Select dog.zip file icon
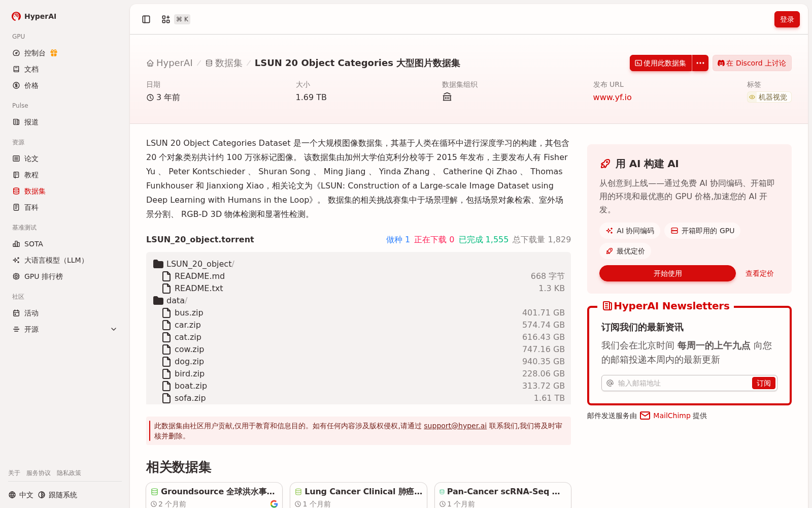The height and width of the screenshot is (508, 812). point(166,361)
